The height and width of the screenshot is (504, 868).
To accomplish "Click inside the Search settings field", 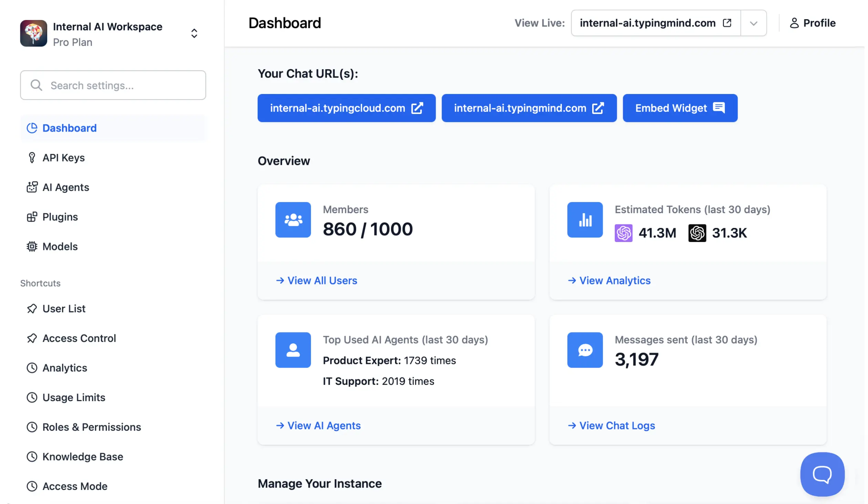I will point(113,85).
